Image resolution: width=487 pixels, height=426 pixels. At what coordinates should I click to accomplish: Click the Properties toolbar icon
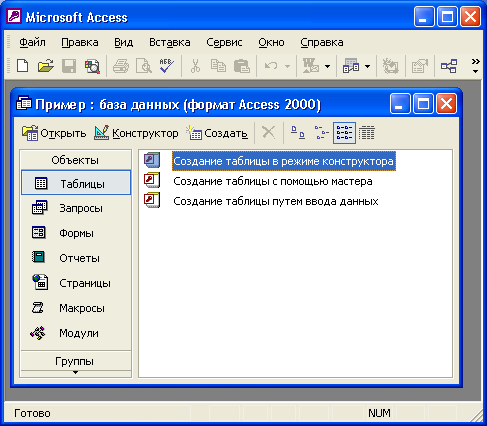(x=420, y=66)
